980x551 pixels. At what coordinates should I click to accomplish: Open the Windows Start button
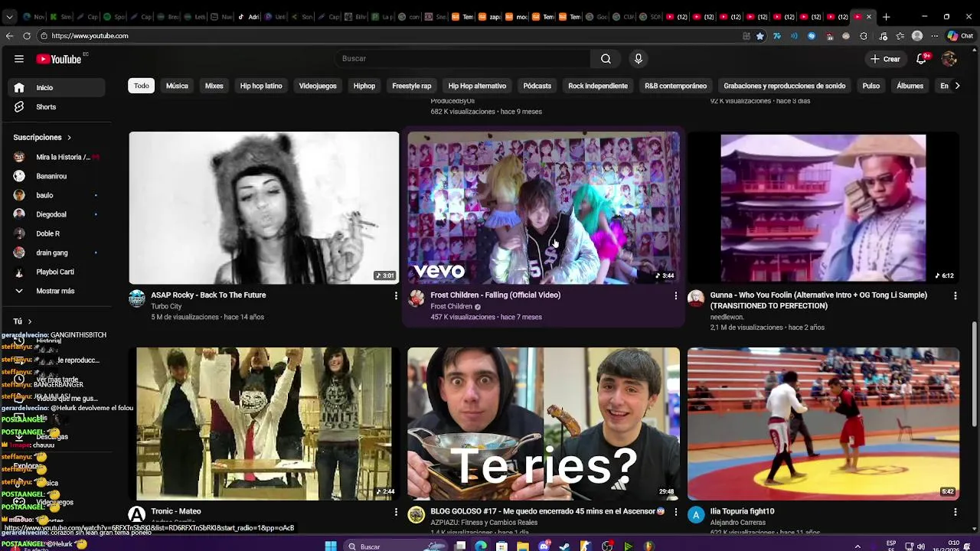tap(330, 546)
